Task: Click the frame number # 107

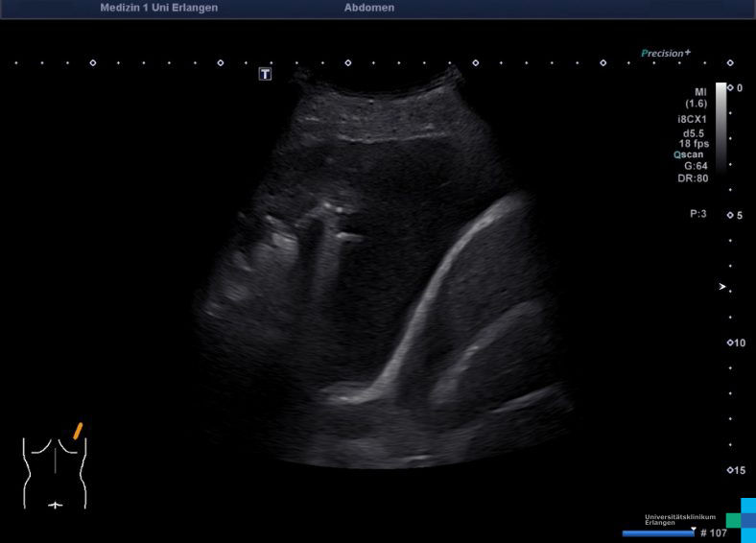Action: tap(714, 533)
